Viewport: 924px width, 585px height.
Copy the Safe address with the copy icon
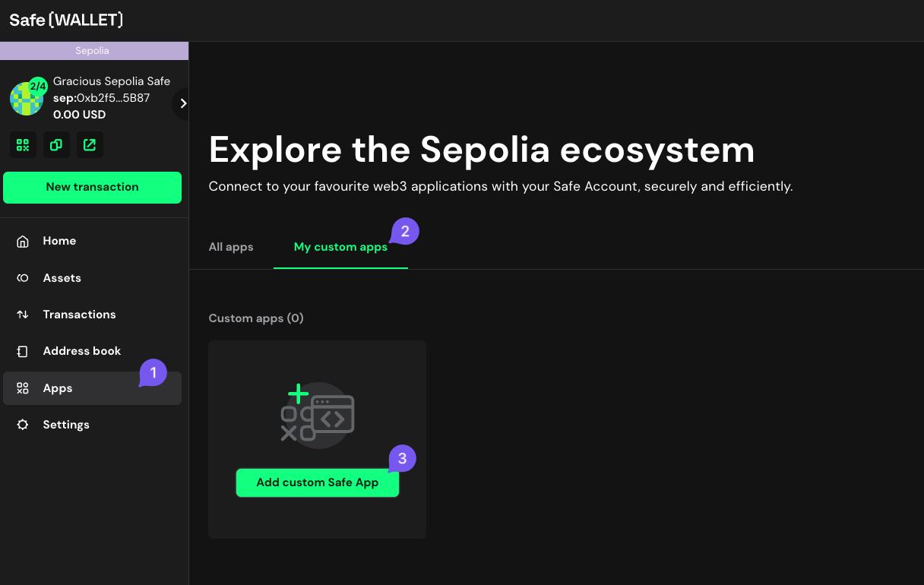click(x=56, y=145)
